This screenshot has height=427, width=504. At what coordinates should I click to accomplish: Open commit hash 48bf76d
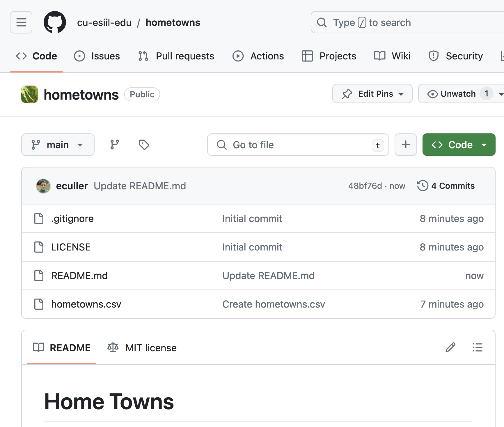click(x=365, y=186)
